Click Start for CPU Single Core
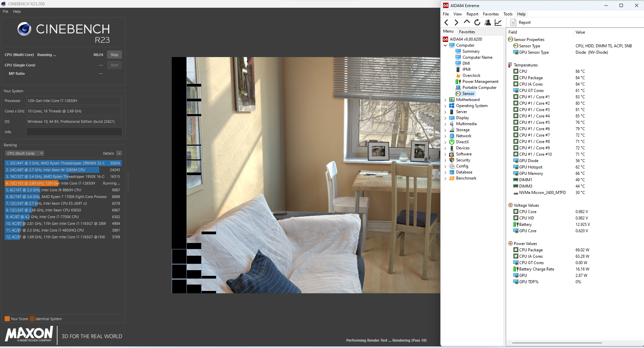 pyautogui.click(x=114, y=65)
